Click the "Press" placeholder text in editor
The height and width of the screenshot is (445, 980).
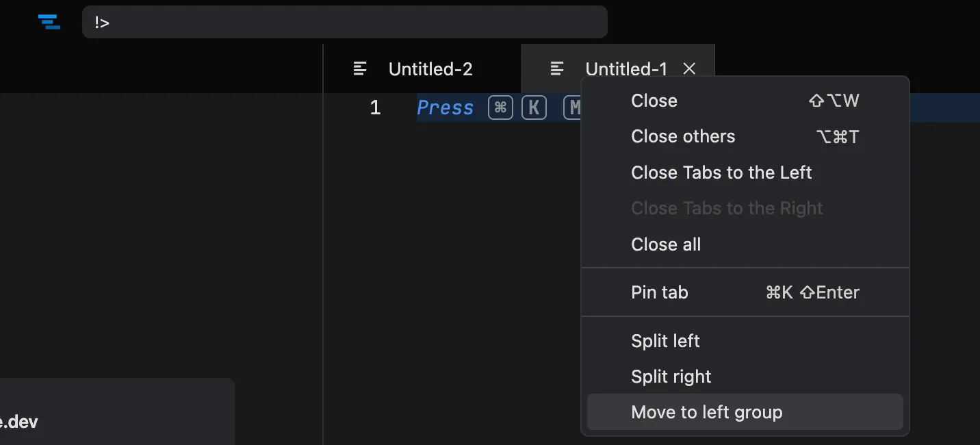(x=445, y=107)
